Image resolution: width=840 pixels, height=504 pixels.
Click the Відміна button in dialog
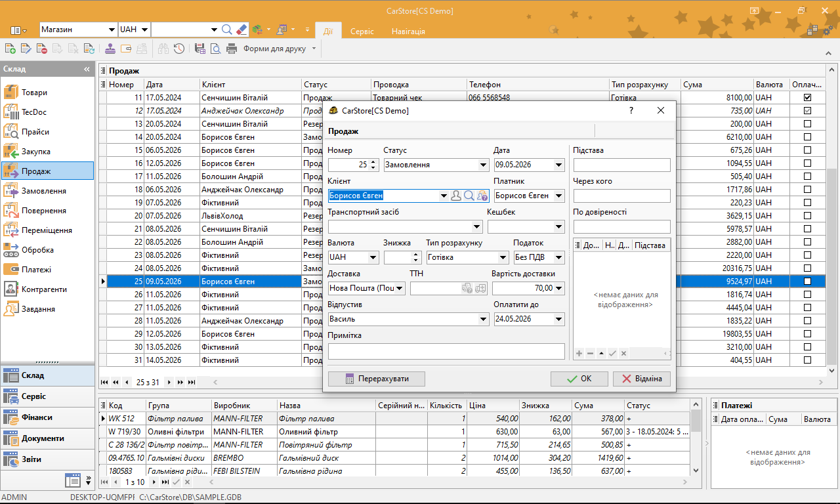pyautogui.click(x=642, y=379)
